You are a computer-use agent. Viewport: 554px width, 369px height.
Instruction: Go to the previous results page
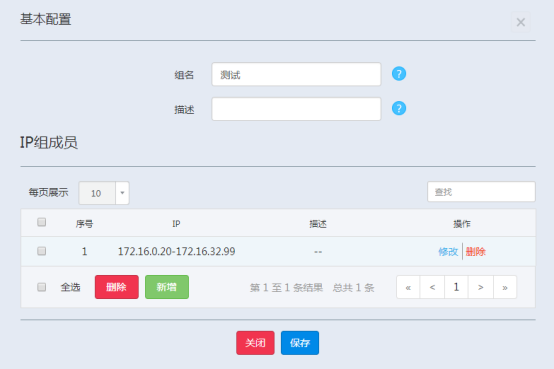tap(432, 287)
